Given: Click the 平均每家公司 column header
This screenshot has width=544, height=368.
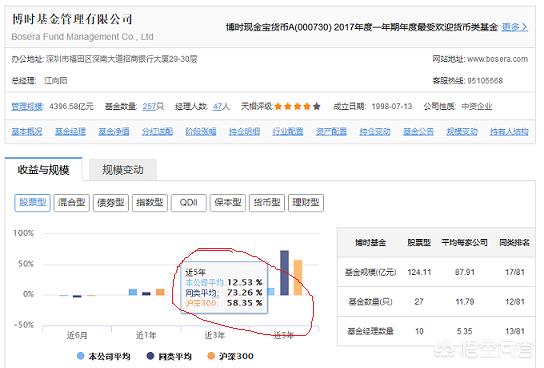Looking at the screenshot, I should click(465, 242).
